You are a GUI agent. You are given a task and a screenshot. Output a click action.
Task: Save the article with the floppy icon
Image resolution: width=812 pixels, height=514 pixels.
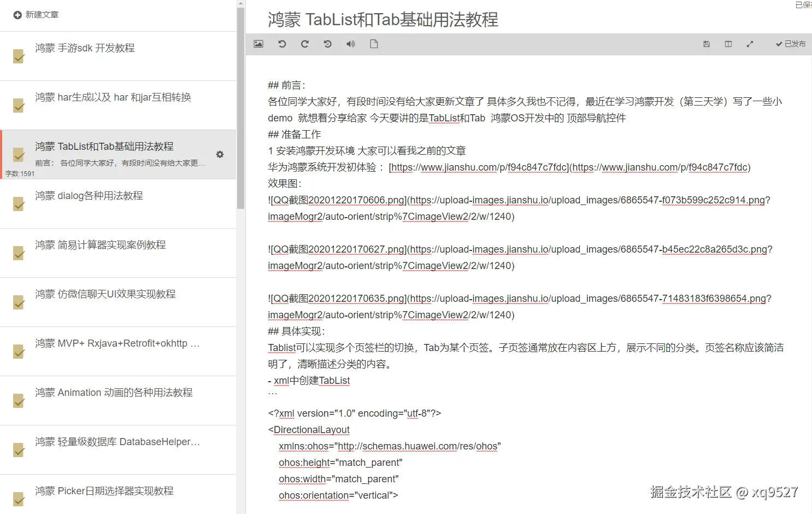(x=707, y=44)
